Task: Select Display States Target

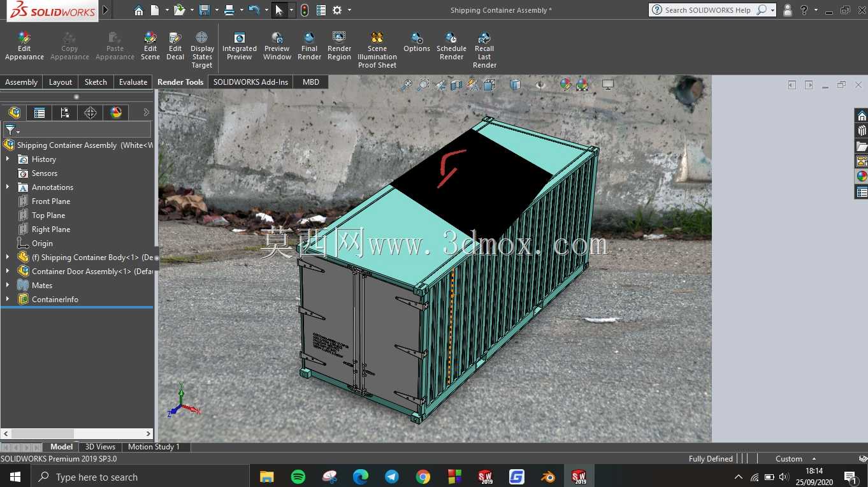Action: [202, 50]
